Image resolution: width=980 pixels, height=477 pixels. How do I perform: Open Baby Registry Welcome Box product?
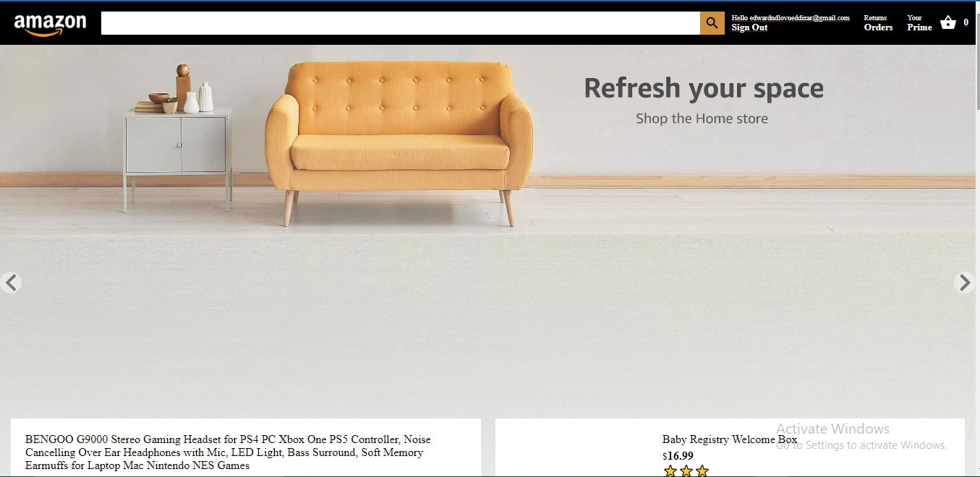point(730,439)
